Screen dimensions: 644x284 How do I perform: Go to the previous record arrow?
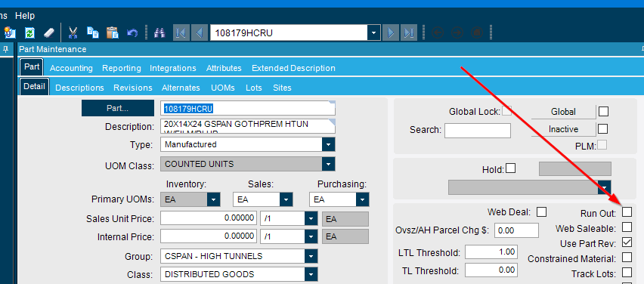[200, 32]
